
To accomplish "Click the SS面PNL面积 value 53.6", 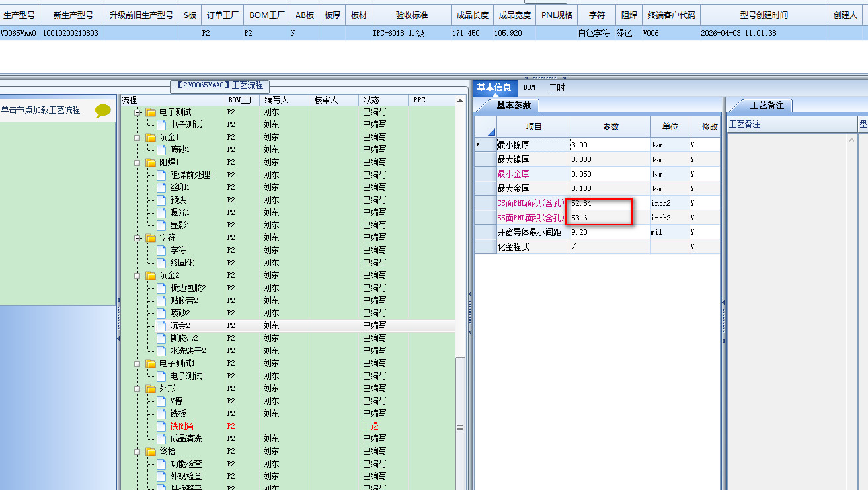I will tap(610, 218).
